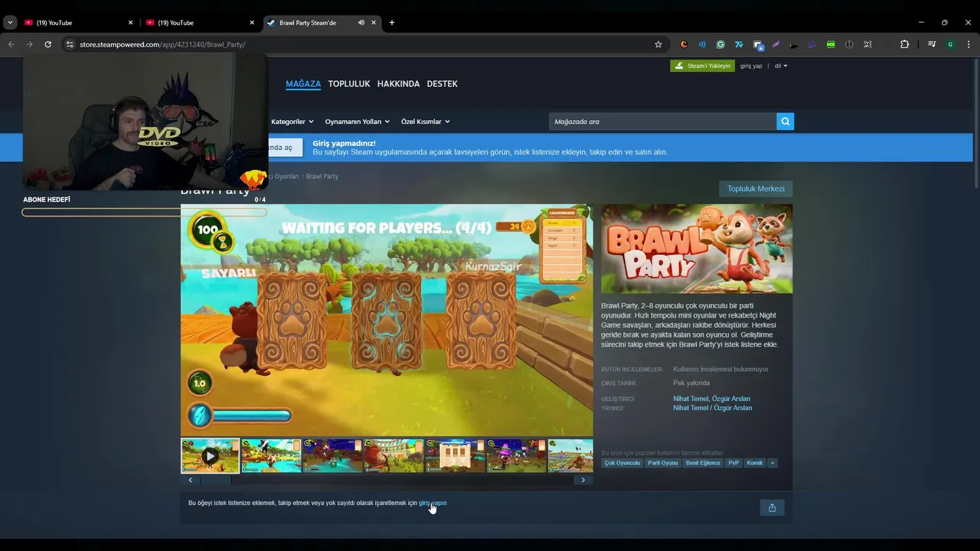The width and height of the screenshot is (980, 551).
Task: Open the third screenshot thumbnail
Action: tap(332, 456)
